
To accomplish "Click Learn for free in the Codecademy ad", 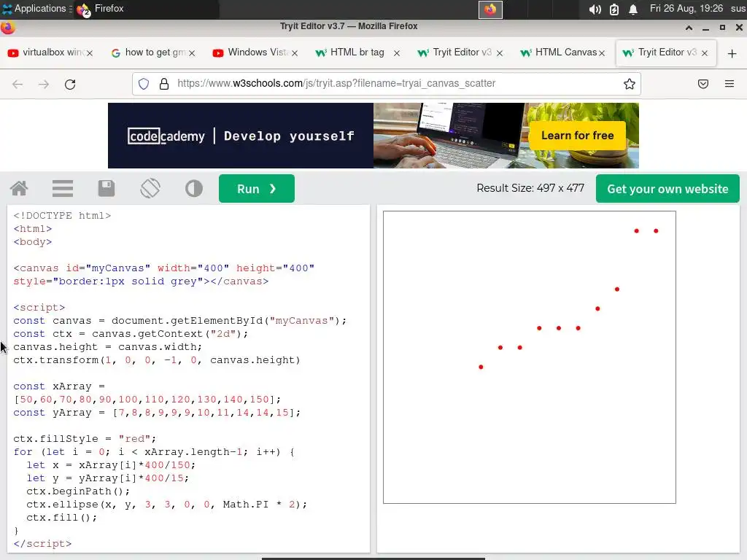I will [578, 136].
